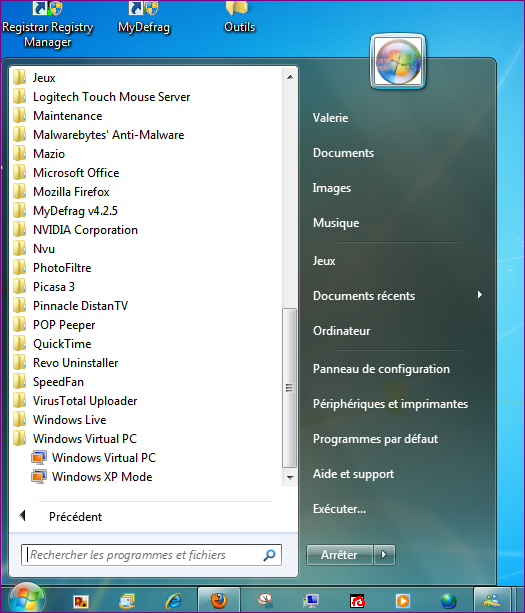The image size is (525, 613).
Task: Open the Images library
Action: [331, 188]
